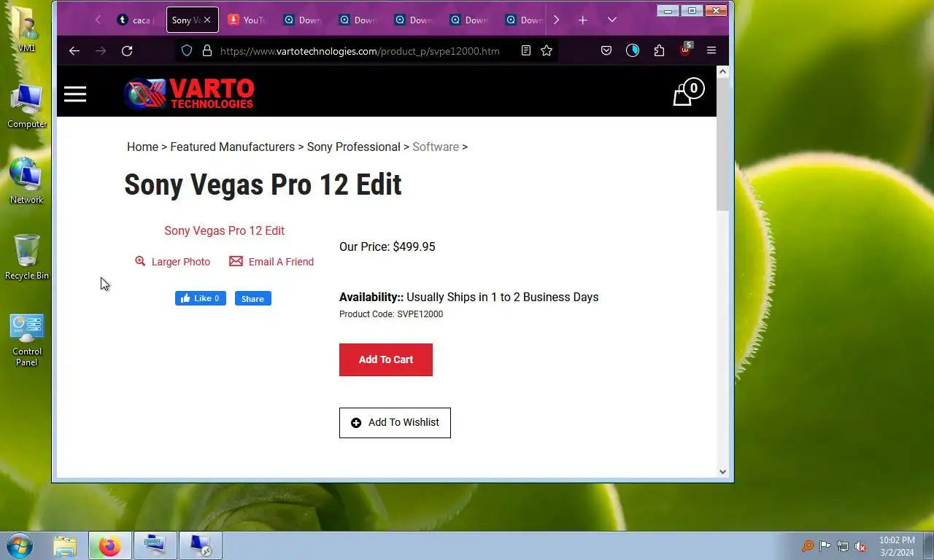
Task: Select the Computer desktop icon
Action: click(x=27, y=106)
